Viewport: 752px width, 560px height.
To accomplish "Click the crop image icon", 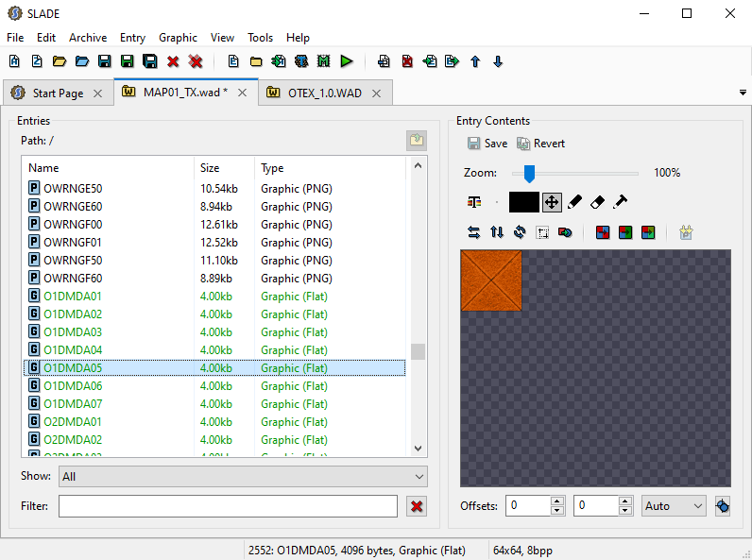I will 542,232.
